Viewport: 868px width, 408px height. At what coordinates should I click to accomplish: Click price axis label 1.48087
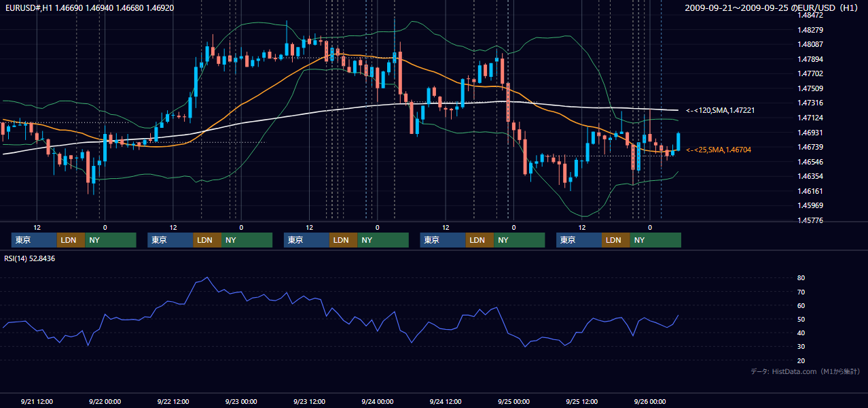810,44
